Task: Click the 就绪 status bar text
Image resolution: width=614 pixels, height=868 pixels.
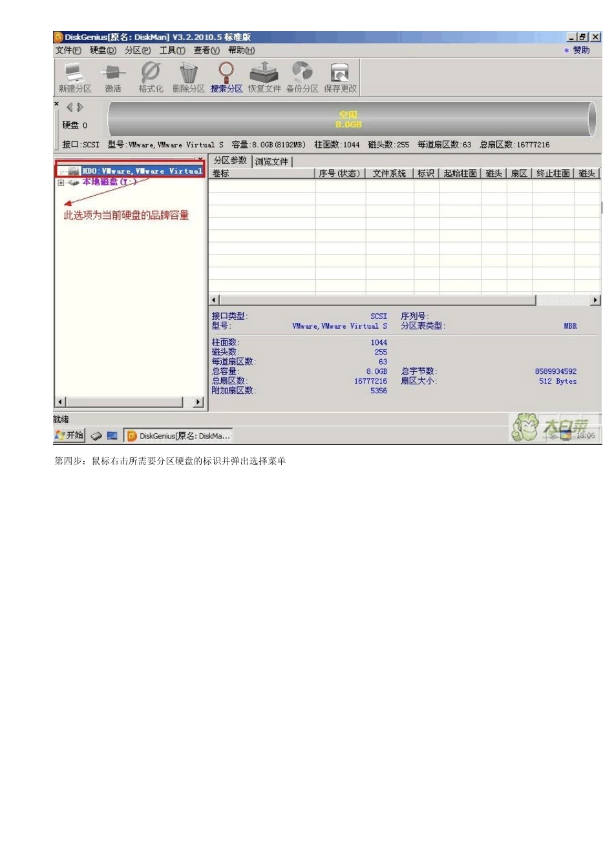Action: (61, 419)
